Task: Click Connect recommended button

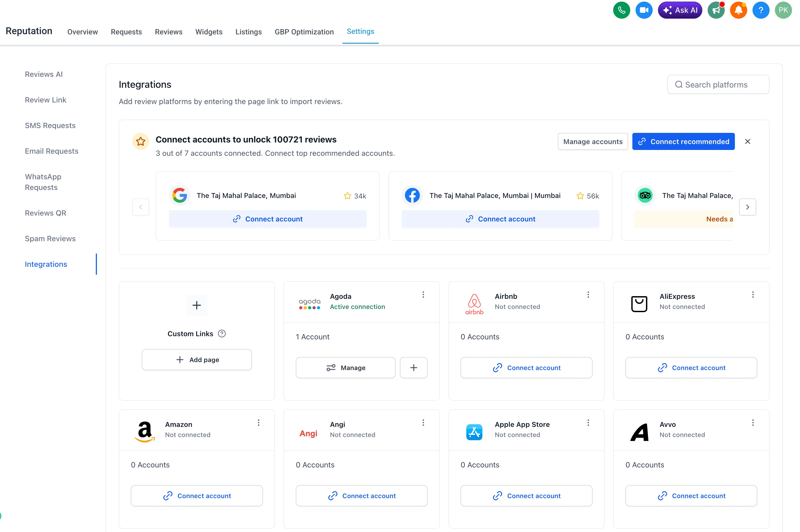Action: (x=683, y=141)
